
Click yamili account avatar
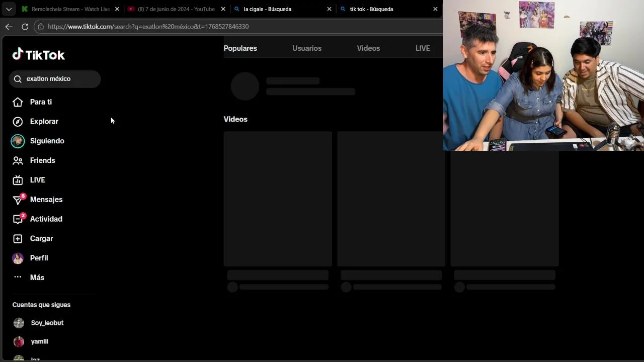tap(19, 342)
